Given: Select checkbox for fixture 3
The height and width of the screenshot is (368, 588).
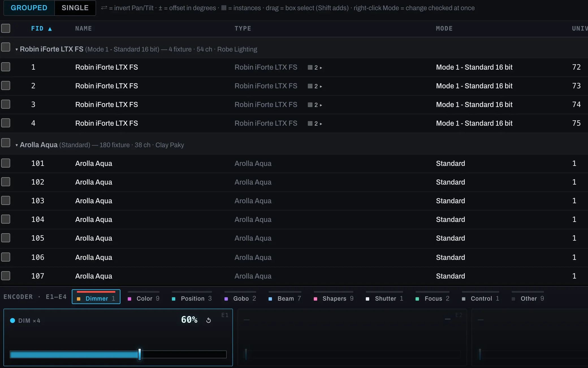Looking at the screenshot, I should tap(6, 104).
